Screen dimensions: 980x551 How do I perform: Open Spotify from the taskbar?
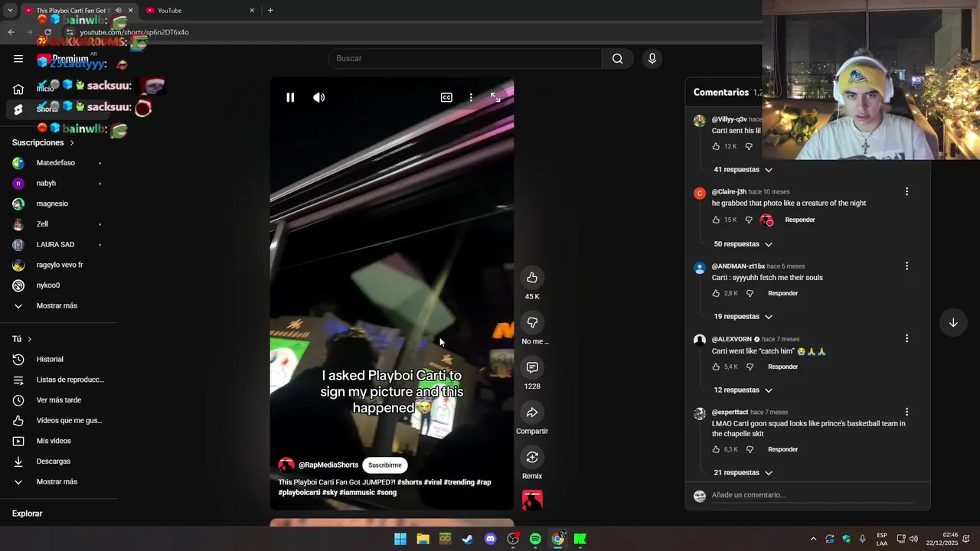click(535, 539)
